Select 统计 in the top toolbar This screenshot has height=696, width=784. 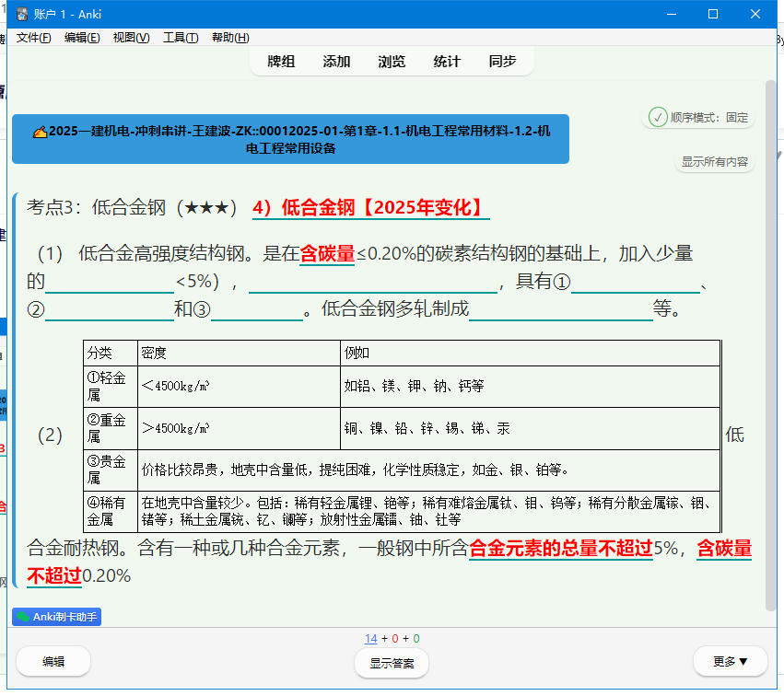point(447,62)
